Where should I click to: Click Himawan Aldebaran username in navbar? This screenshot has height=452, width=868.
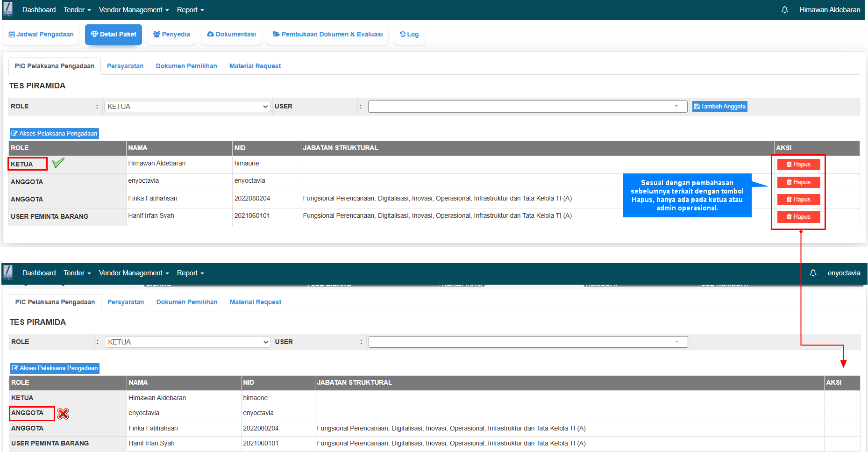(829, 10)
